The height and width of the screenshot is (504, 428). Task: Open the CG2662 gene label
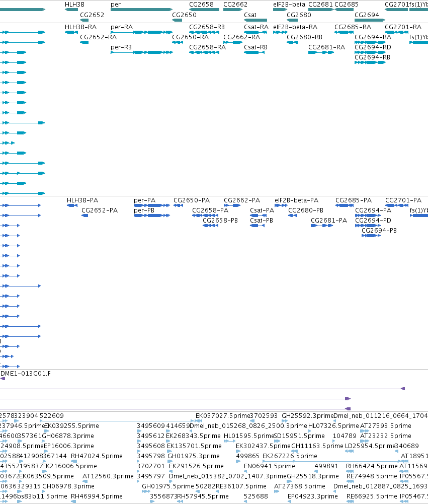point(235,5)
